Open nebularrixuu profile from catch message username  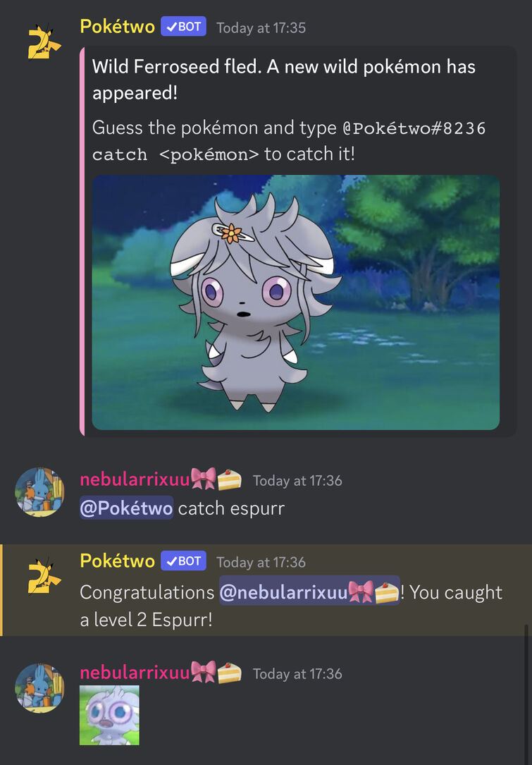point(135,479)
